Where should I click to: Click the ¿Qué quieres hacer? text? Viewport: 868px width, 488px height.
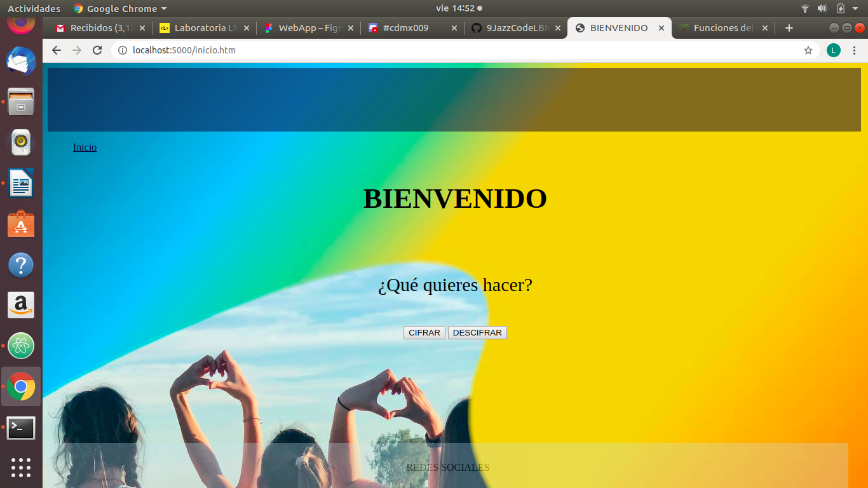[x=455, y=285]
